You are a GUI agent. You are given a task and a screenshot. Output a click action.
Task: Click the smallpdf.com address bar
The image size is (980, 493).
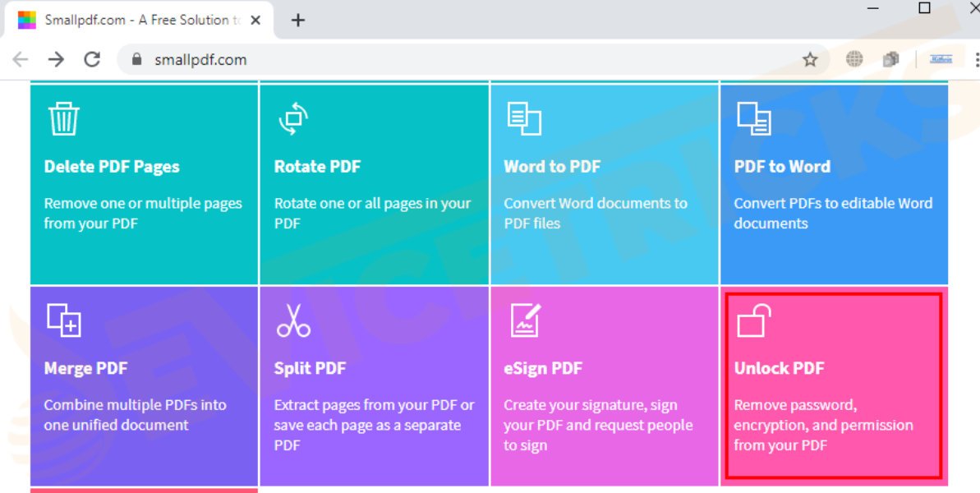pyautogui.click(x=473, y=59)
